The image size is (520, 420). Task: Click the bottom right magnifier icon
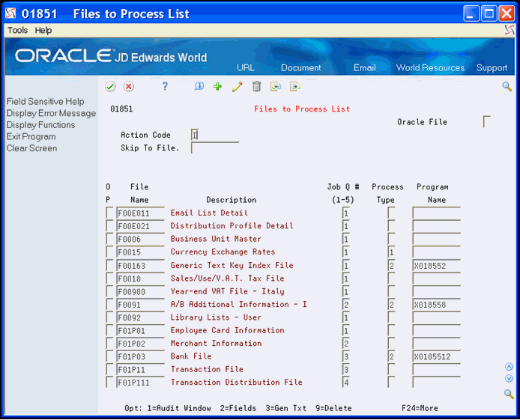coord(509,394)
